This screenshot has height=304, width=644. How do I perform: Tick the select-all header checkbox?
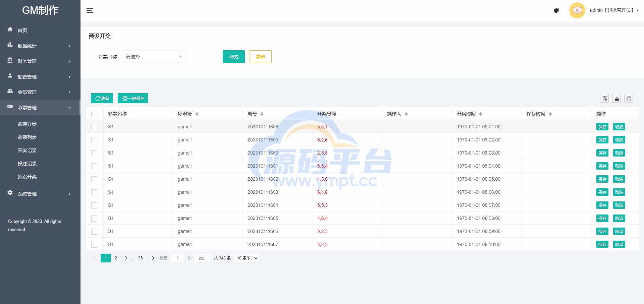(94, 114)
